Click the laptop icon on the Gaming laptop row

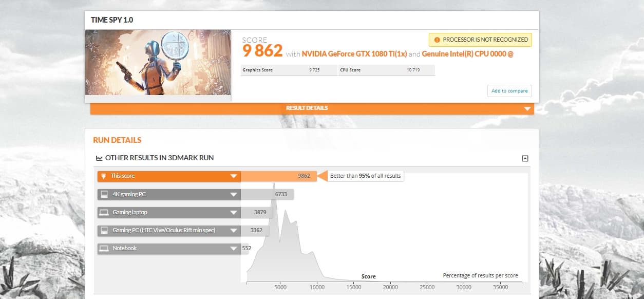105,212
